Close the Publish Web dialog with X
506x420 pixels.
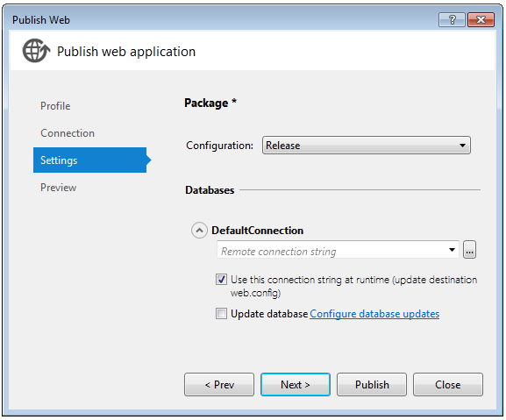pos(481,20)
